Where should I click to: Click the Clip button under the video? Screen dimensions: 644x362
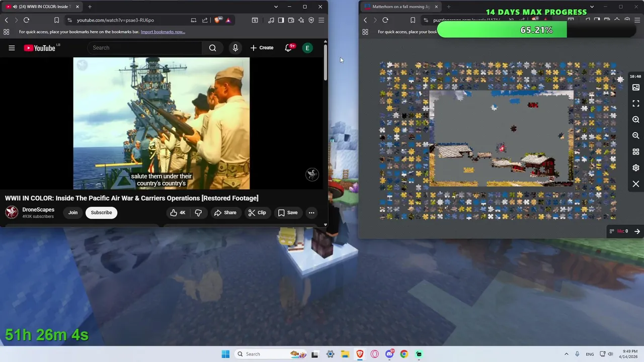click(257, 213)
